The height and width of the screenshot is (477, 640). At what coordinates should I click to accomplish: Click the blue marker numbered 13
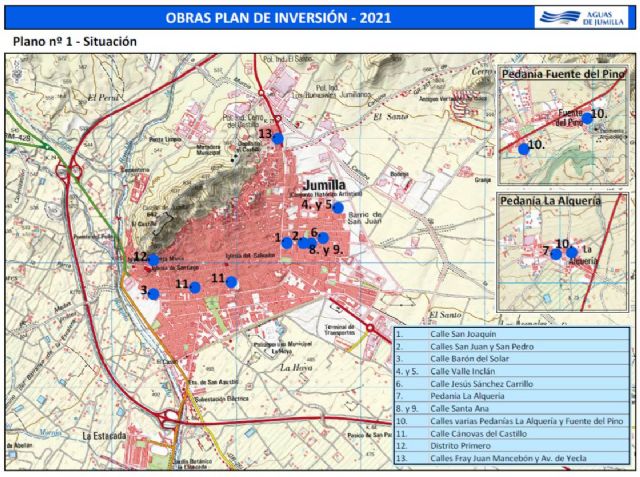(278, 138)
